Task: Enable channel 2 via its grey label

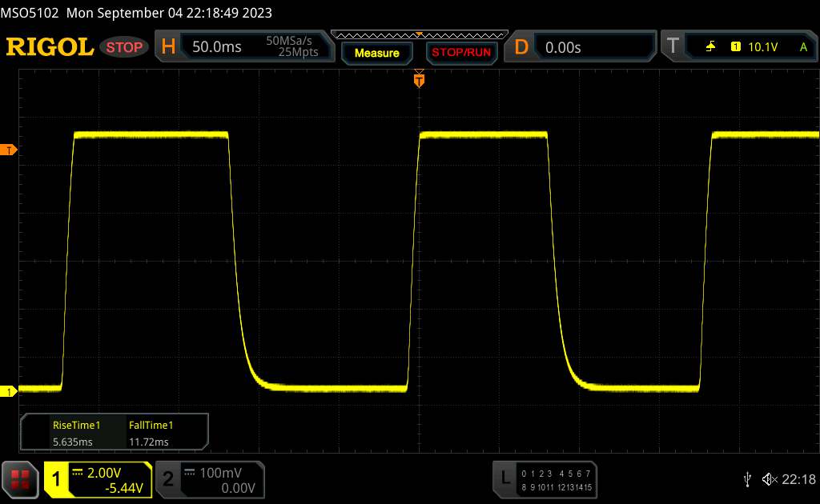Action: tap(168, 479)
